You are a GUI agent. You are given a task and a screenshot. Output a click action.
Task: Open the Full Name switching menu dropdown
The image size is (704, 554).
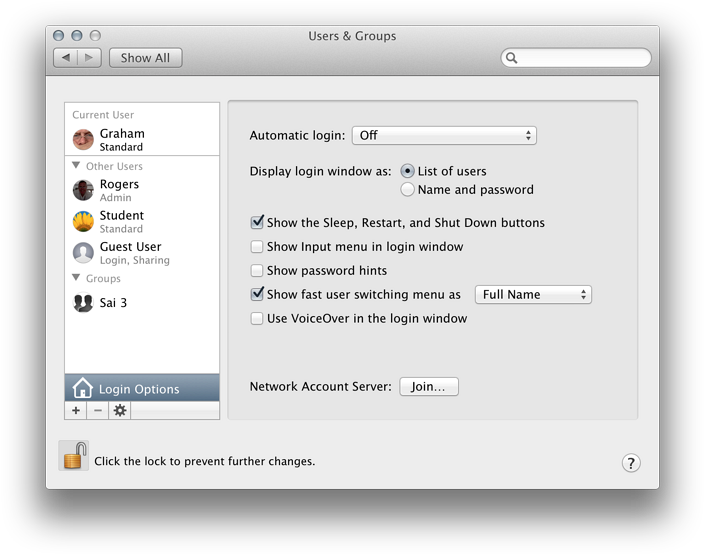coord(533,295)
